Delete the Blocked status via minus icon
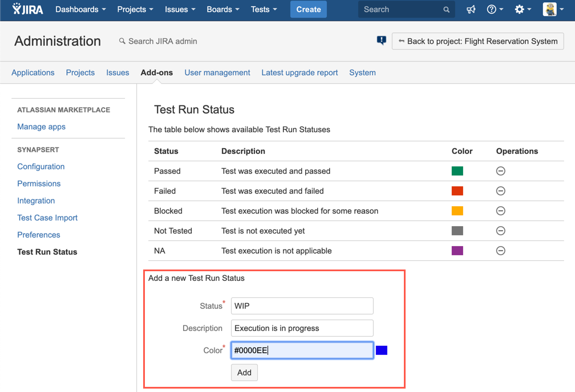This screenshot has height=392, width=575. [501, 211]
